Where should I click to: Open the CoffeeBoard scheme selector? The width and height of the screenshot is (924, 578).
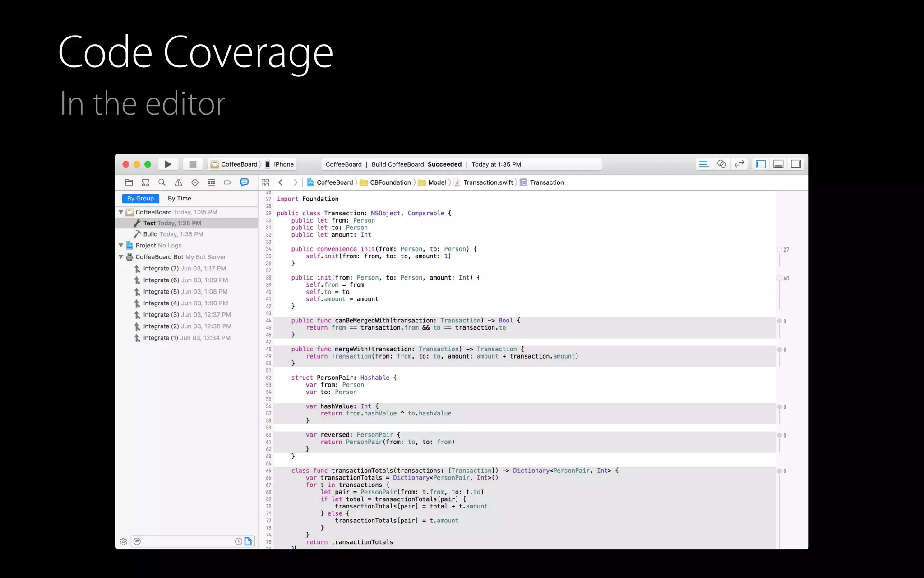tap(235, 164)
